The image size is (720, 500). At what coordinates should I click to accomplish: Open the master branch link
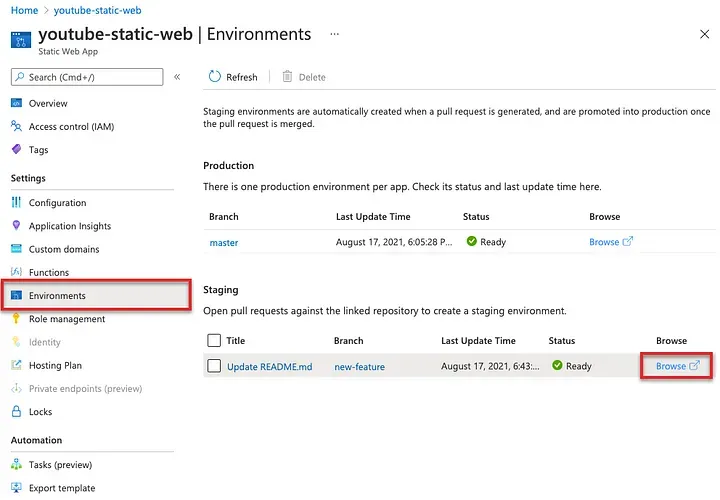click(224, 242)
